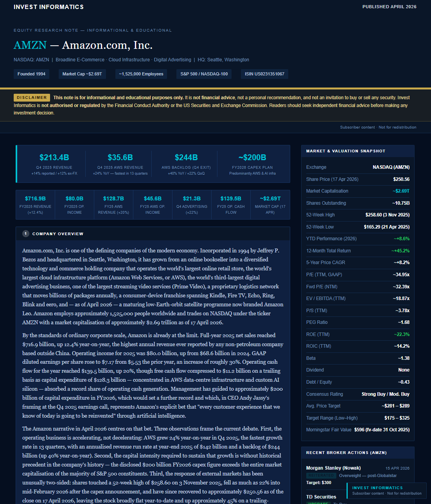Click the 52-Week High value $258.60
Screen dimensions: 431x504
(x=388, y=215)
